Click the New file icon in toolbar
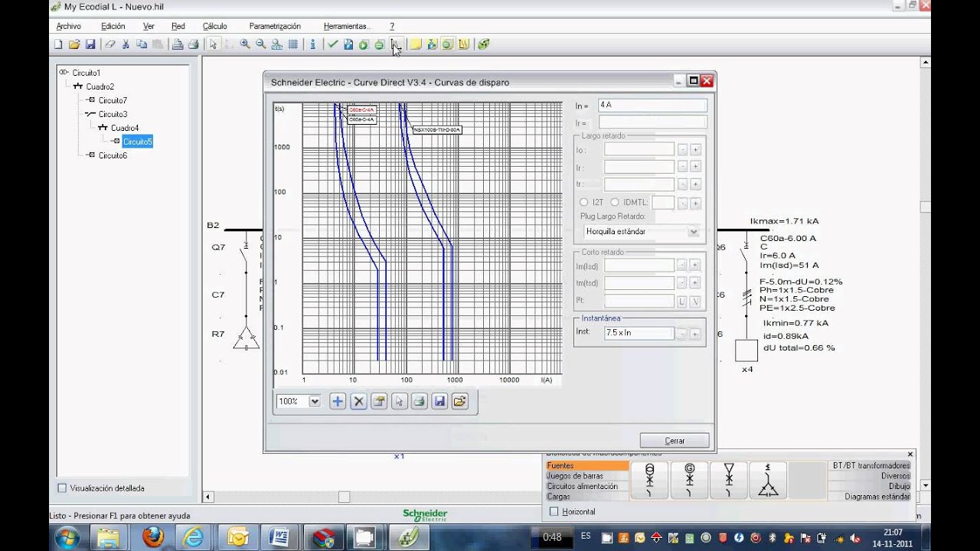Screen dimensions: 980x551 point(58,44)
